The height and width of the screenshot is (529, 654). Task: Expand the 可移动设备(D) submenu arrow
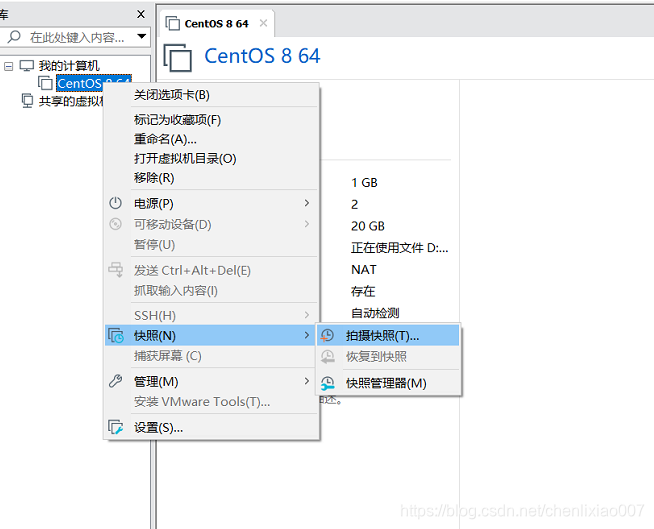tap(307, 224)
